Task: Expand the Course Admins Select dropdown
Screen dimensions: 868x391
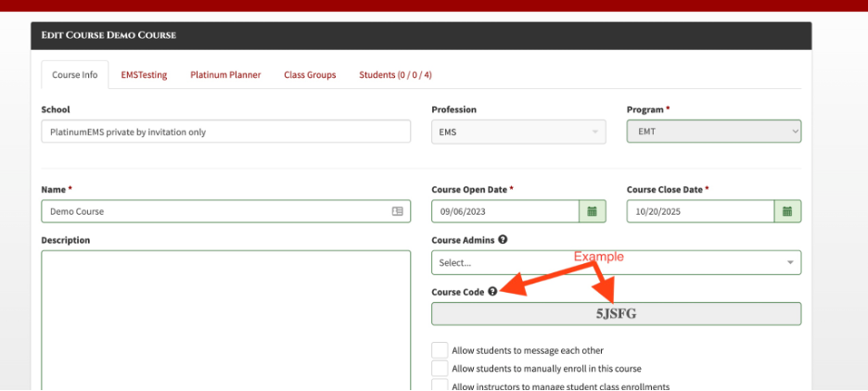Action: (x=616, y=262)
